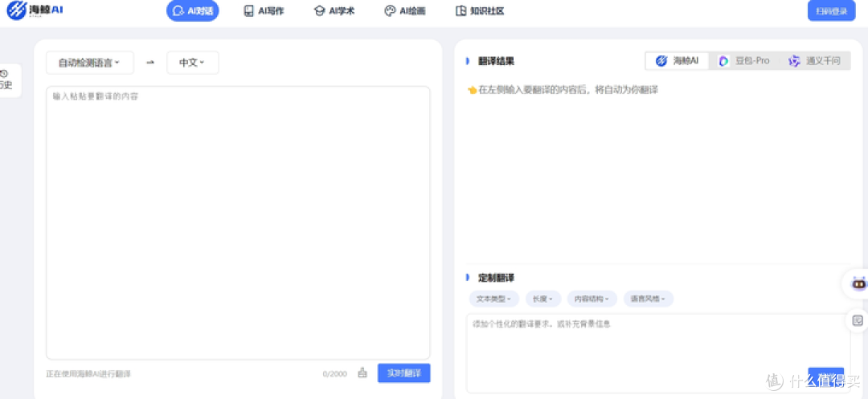Expand the 语言风格 dropdown
The width and height of the screenshot is (868, 399).
click(x=649, y=299)
